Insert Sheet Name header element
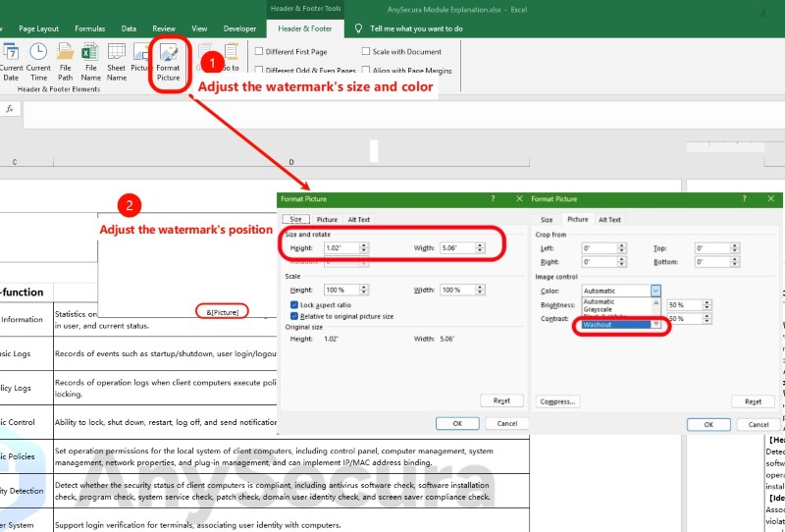Screen dimensions: 785x532 coord(116,62)
